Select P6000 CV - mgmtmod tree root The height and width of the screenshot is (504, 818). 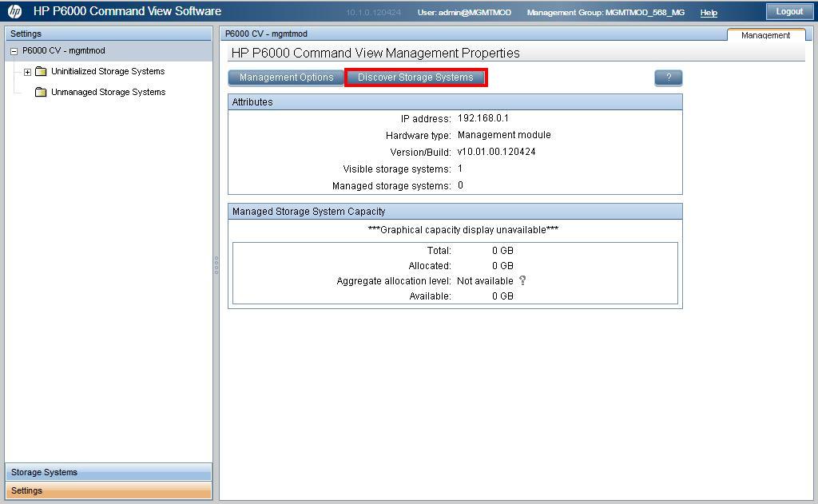click(x=64, y=50)
